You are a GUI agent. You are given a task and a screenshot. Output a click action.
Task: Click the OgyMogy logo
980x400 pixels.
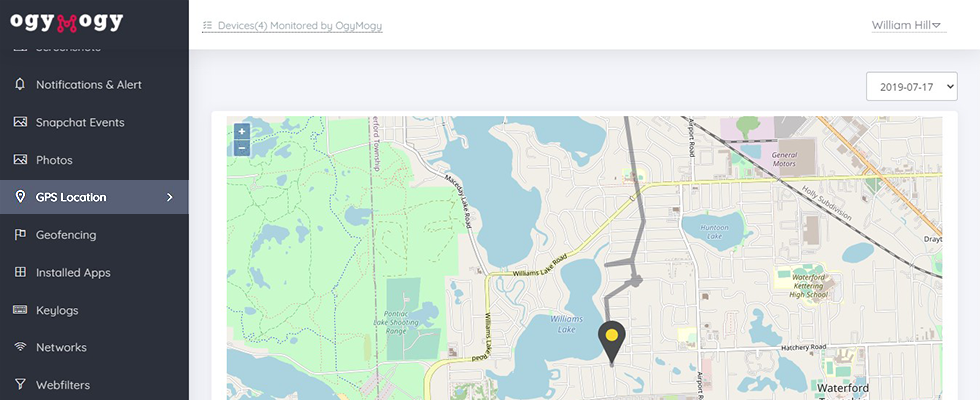67,22
